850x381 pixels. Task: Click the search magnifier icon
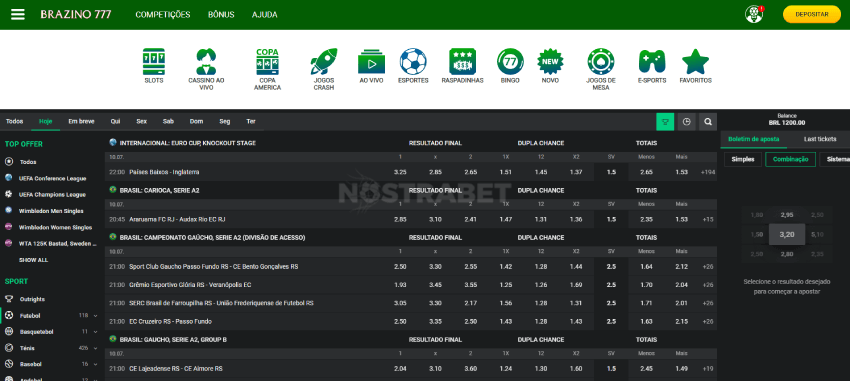tap(708, 122)
